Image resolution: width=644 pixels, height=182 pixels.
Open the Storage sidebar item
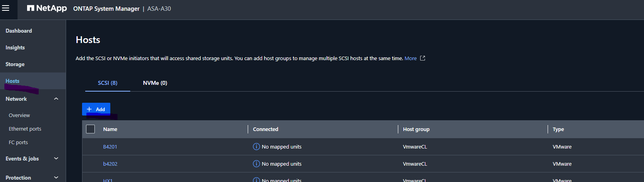click(x=15, y=64)
